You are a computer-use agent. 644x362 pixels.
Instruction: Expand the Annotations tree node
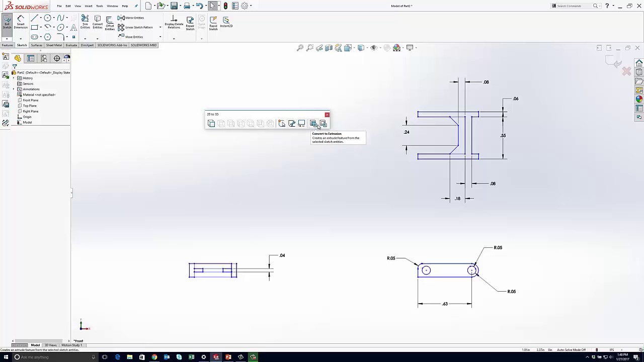pyautogui.click(x=14, y=89)
